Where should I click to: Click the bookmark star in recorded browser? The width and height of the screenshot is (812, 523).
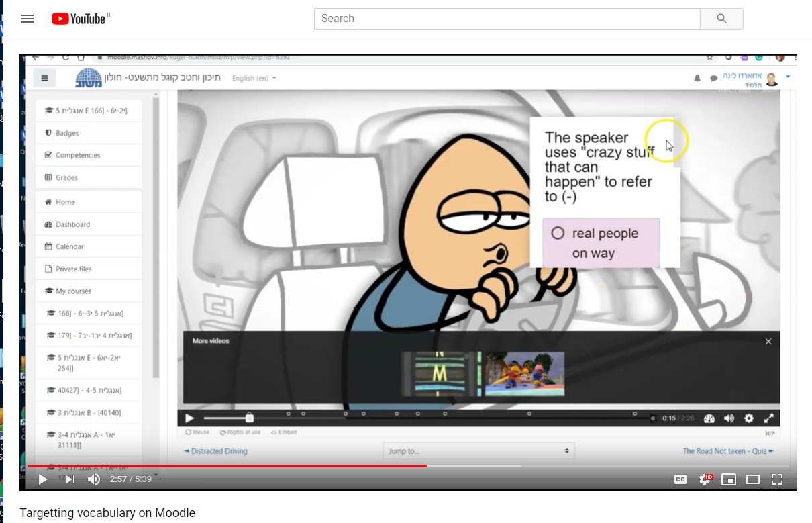tap(710, 57)
